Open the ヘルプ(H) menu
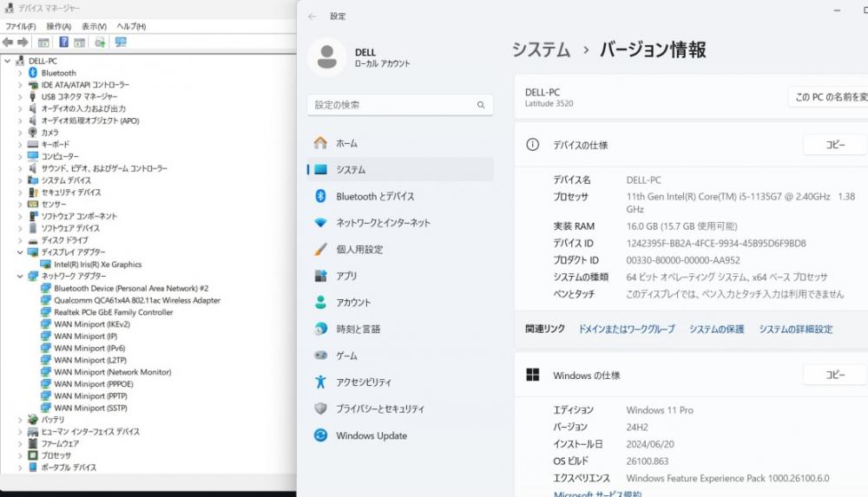 point(131,27)
